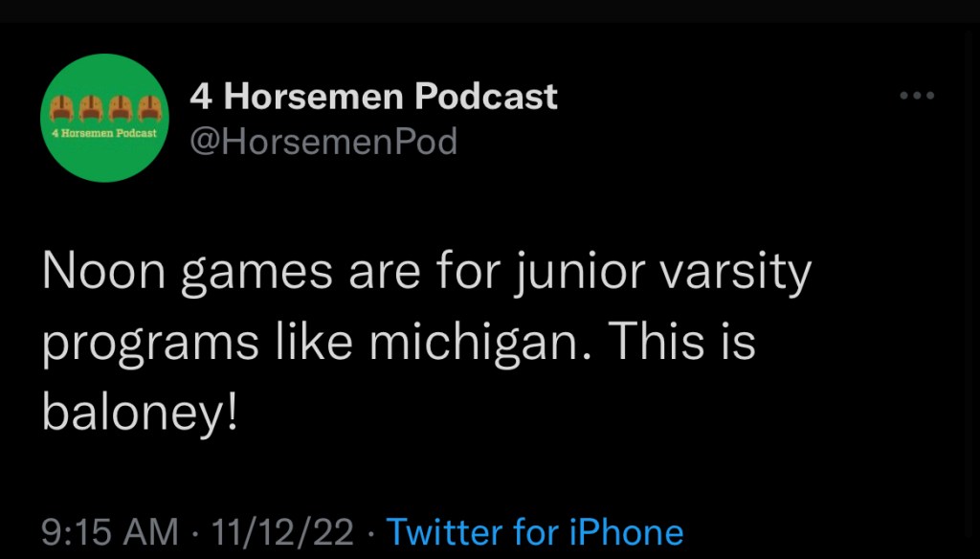Click the small podcast caption inside the avatar
Image resolution: width=980 pixels, height=559 pixels.
point(105,132)
